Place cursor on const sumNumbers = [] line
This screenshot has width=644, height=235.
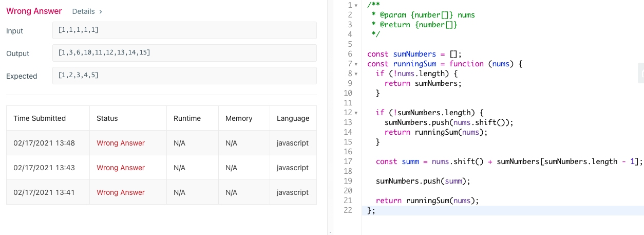tap(414, 54)
